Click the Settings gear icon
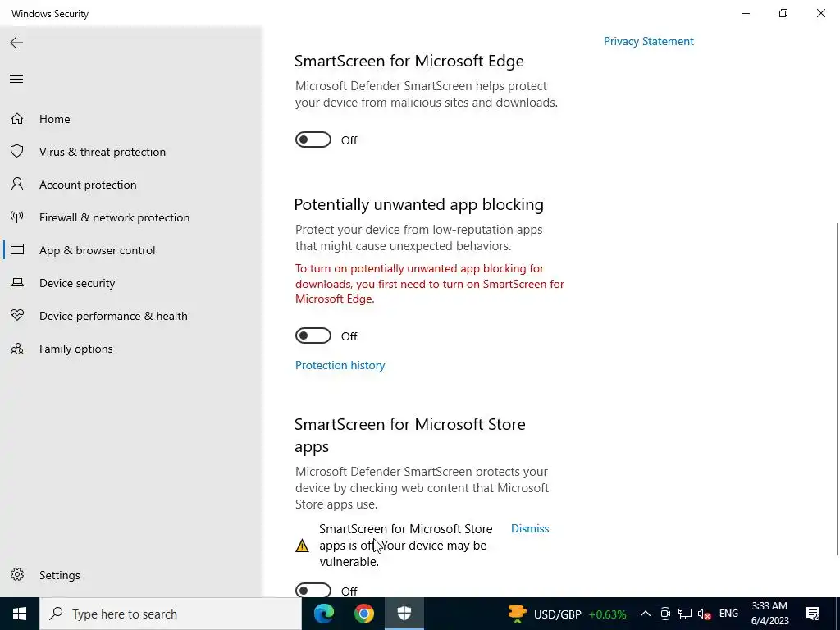840x630 pixels. coord(17,574)
